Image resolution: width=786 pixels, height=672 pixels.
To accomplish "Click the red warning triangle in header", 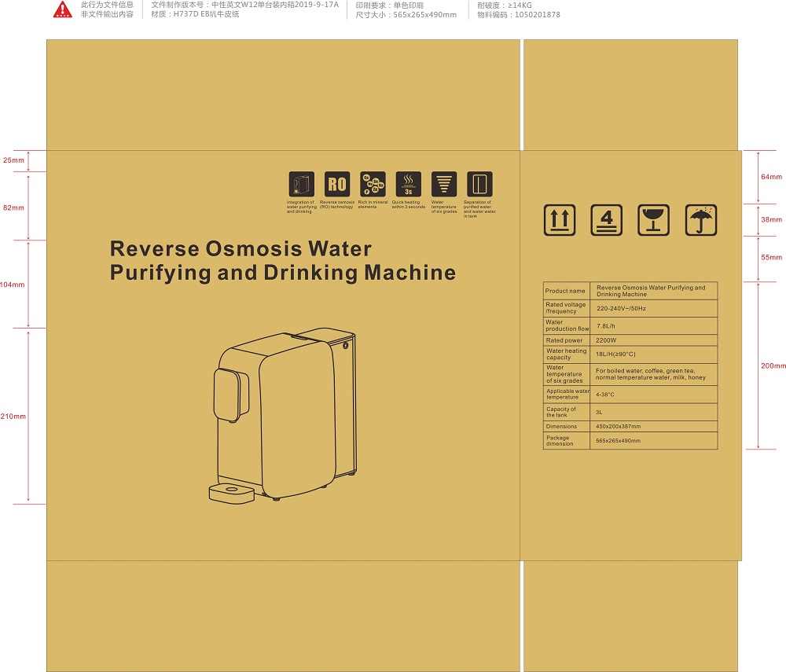I will 62,9.
